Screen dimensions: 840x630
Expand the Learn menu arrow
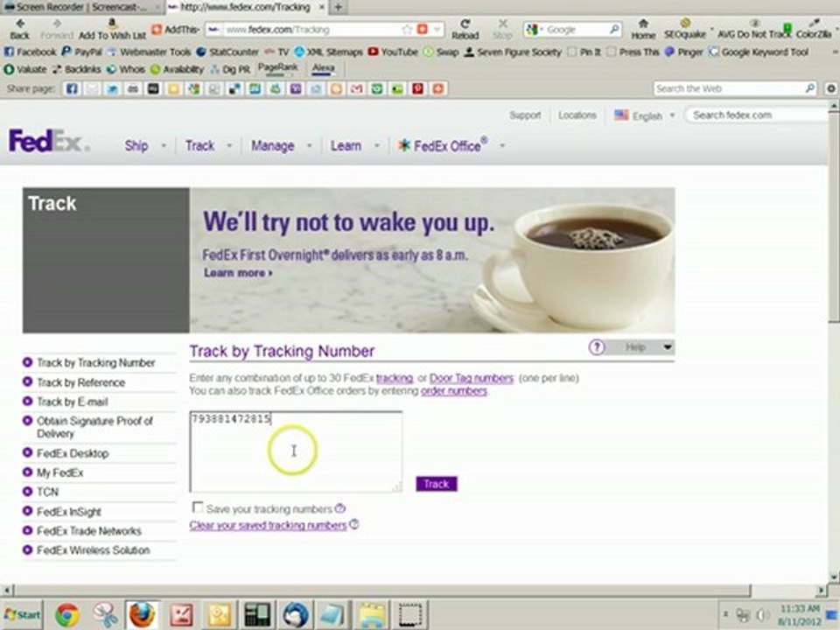click(376, 146)
